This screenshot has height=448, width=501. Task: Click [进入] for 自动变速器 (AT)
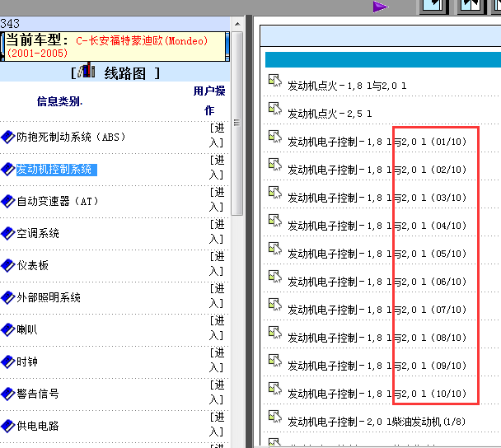(217, 199)
